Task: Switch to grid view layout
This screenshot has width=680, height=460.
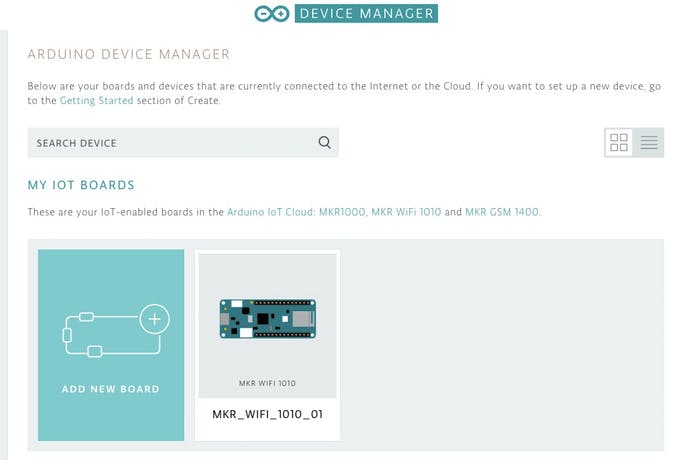Action: coord(618,142)
